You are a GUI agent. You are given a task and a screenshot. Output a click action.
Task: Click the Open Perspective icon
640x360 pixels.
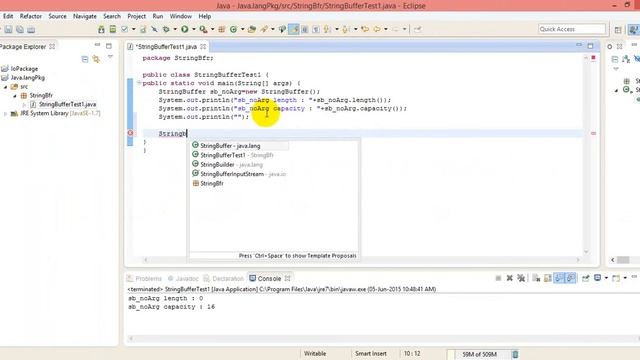point(618,29)
